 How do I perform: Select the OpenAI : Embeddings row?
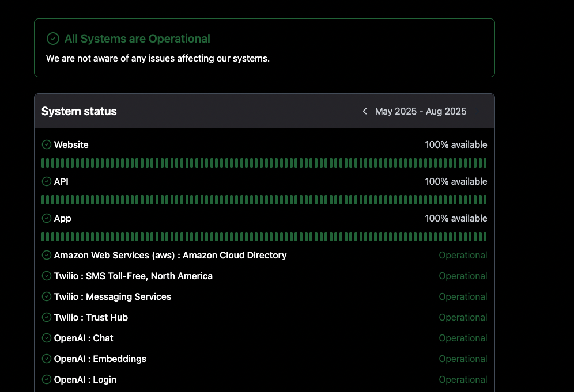coord(265,359)
